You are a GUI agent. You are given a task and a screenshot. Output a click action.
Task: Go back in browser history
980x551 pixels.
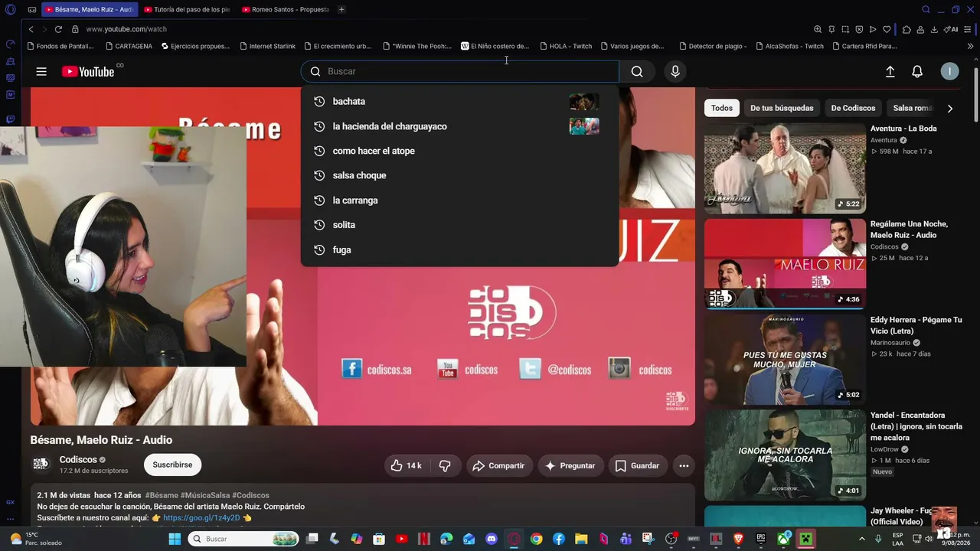pyautogui.click(x=31, y=29)
